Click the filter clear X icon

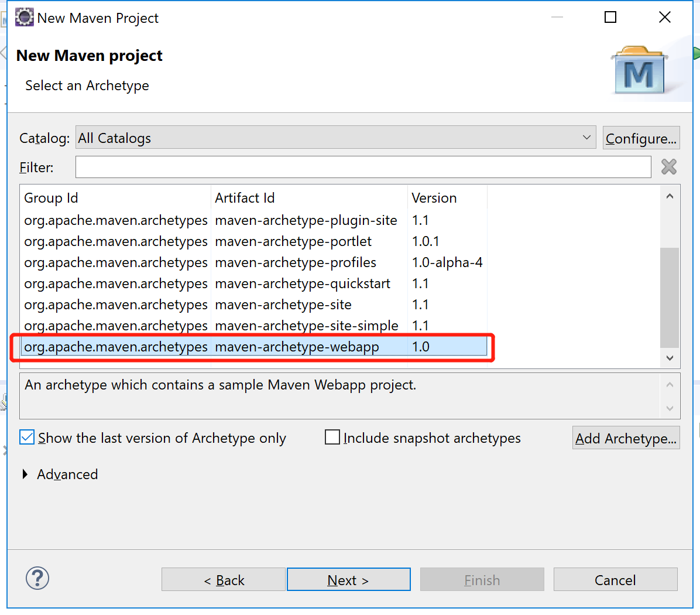tap(668, 167)
